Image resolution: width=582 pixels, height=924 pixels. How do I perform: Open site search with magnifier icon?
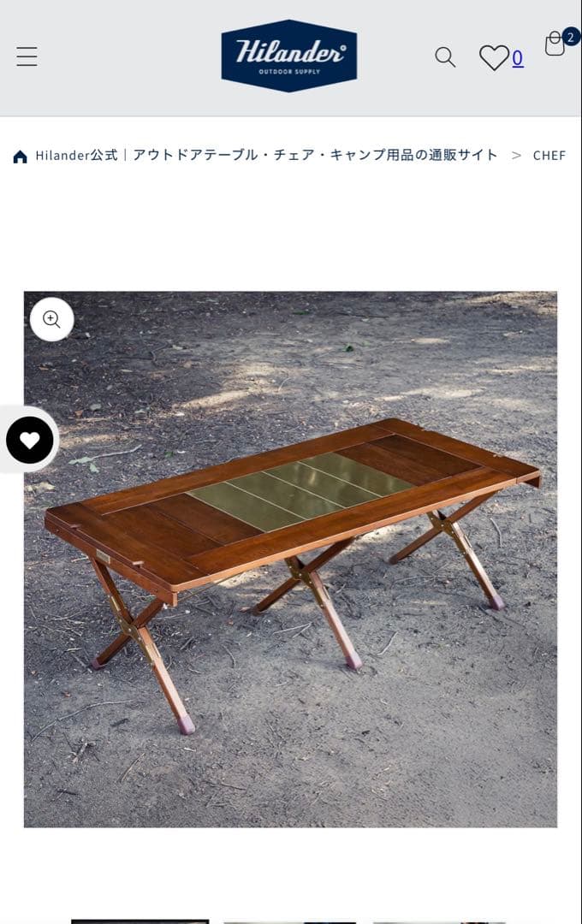pos(445,57)
